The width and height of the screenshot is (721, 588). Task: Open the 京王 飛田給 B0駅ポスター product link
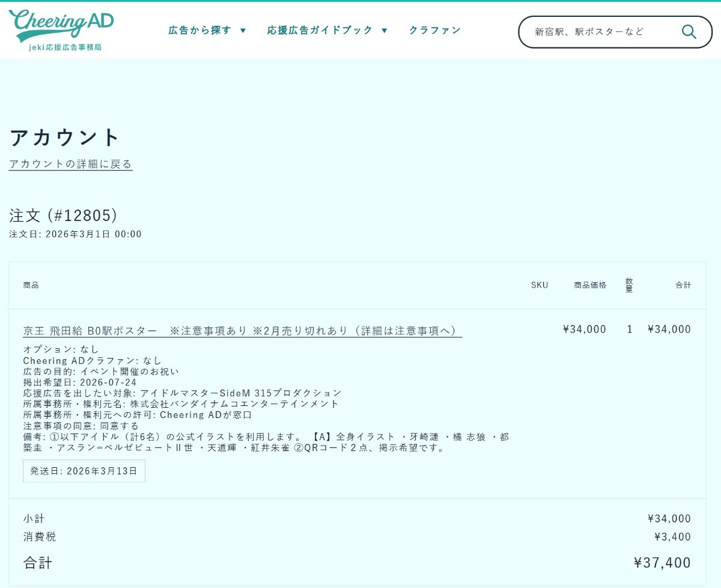click(x=242, y=331)
